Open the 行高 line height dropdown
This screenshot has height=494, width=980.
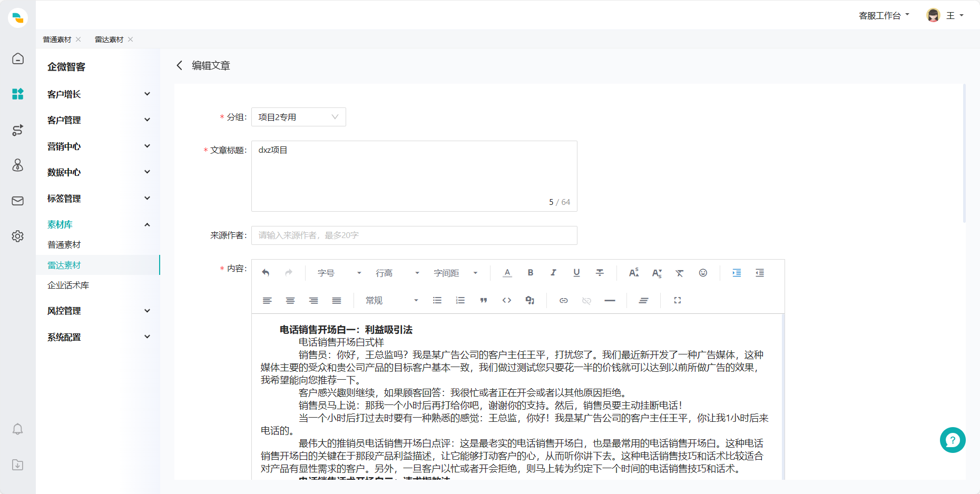[397, 273]
